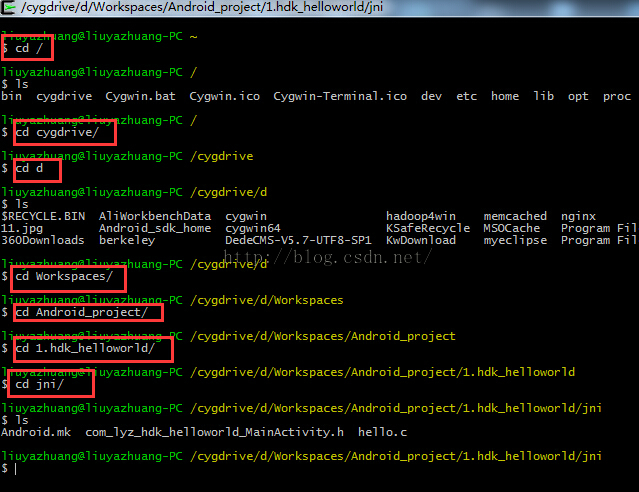Click the Cygwin terminal icon in the title bar
639x492 pixels.
tap(8, 7)
